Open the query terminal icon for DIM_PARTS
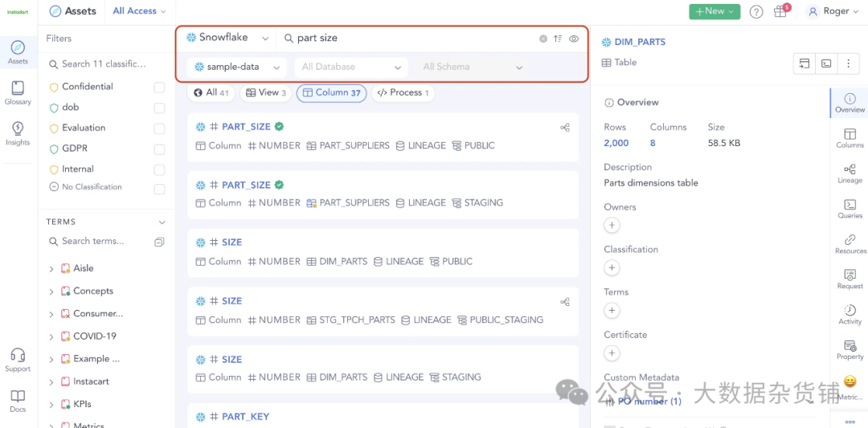The width and height of the screenshot is (868, 428). tap(826, 63)
